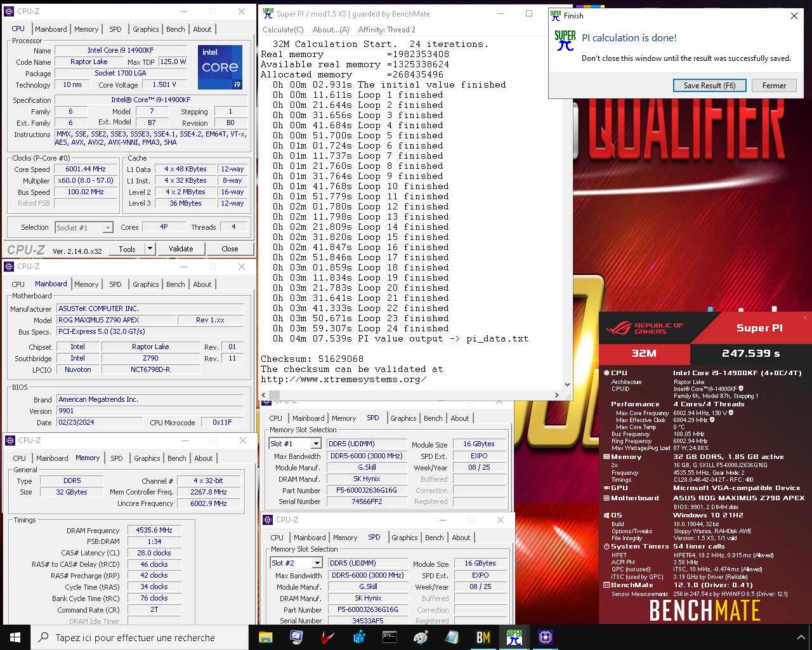Open Mainboard tab in top CPU-Z window
The width and height of the screenshot is (812, 650).
tap(51, 29)
